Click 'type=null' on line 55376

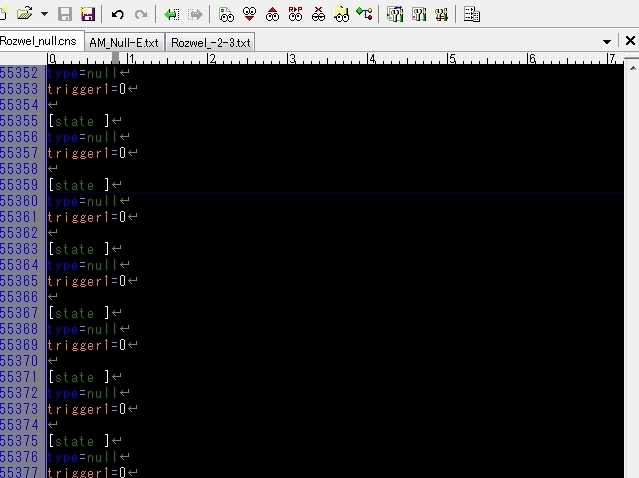(x=83, y=457)
